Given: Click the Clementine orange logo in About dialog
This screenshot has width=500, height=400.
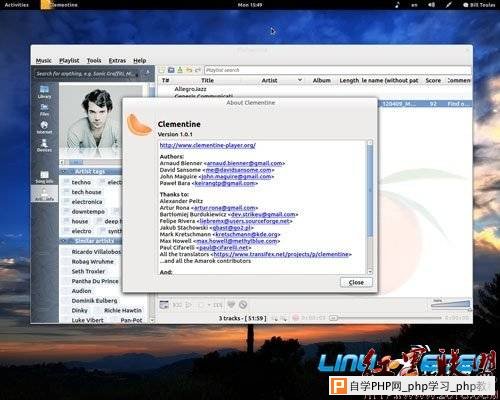Looking at the screenshot, I should tap(139, 124).
